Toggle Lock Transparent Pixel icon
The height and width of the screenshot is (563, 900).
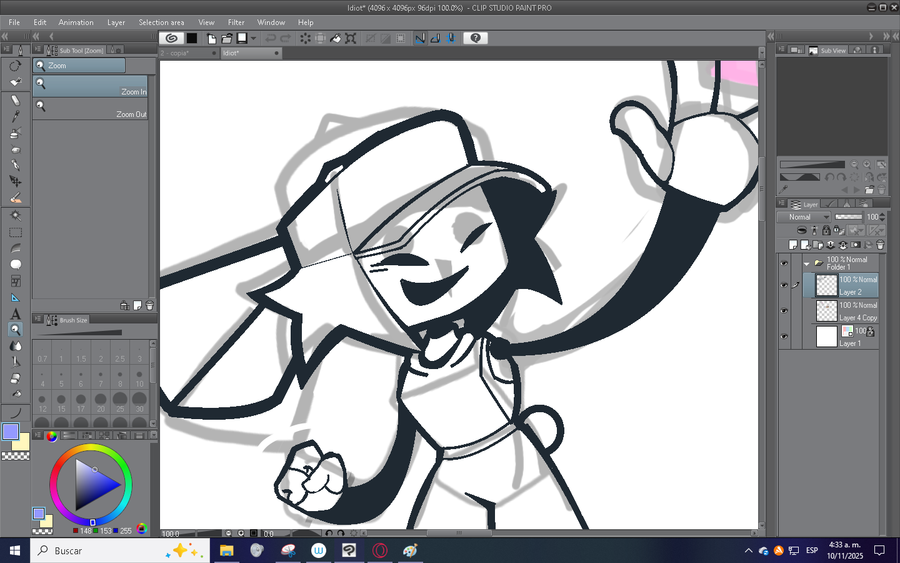pos(839,230)
